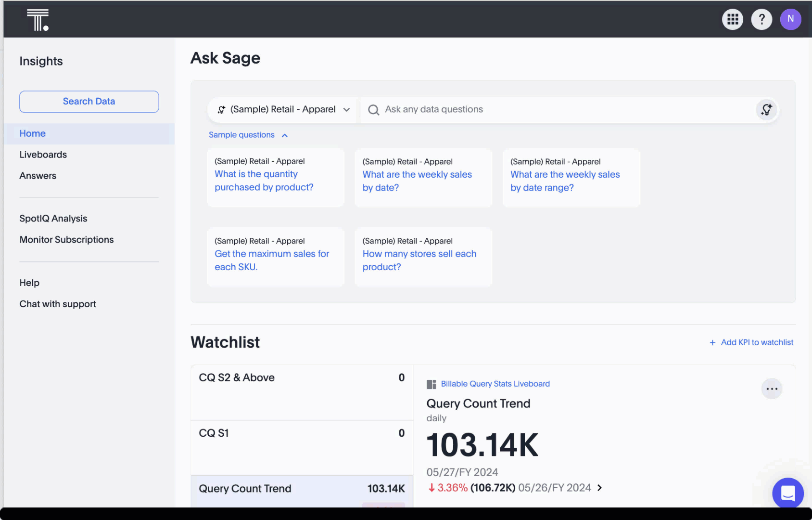The width and height of the screenshot is (812, 520).
Task: Click the Search Data button
Action: (x=89, y=102)
